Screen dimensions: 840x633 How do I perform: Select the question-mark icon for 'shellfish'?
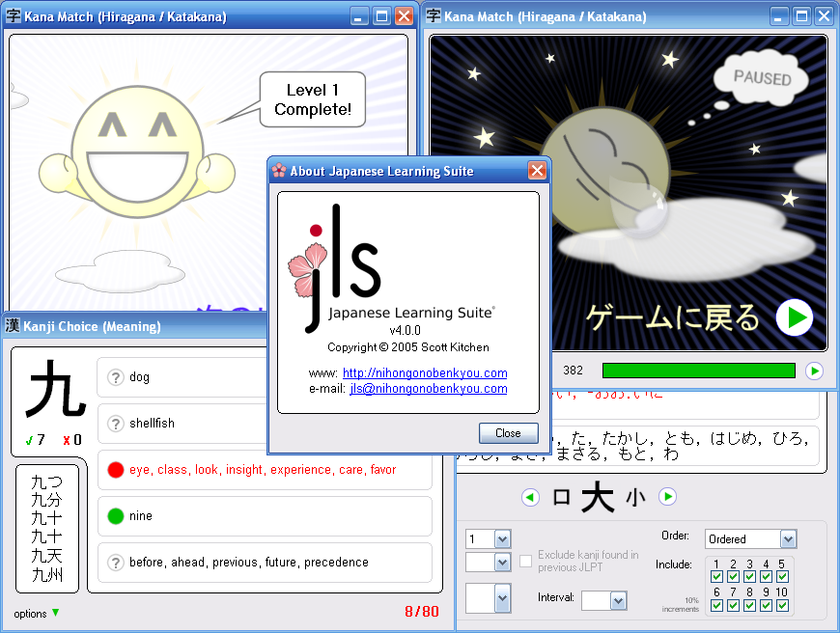pos(115,424)
